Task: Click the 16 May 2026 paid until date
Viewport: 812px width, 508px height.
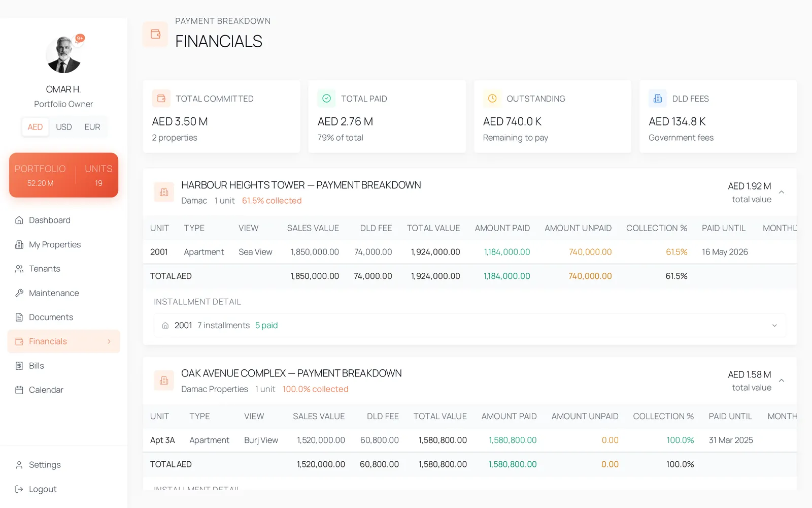Action: point(725,252)
